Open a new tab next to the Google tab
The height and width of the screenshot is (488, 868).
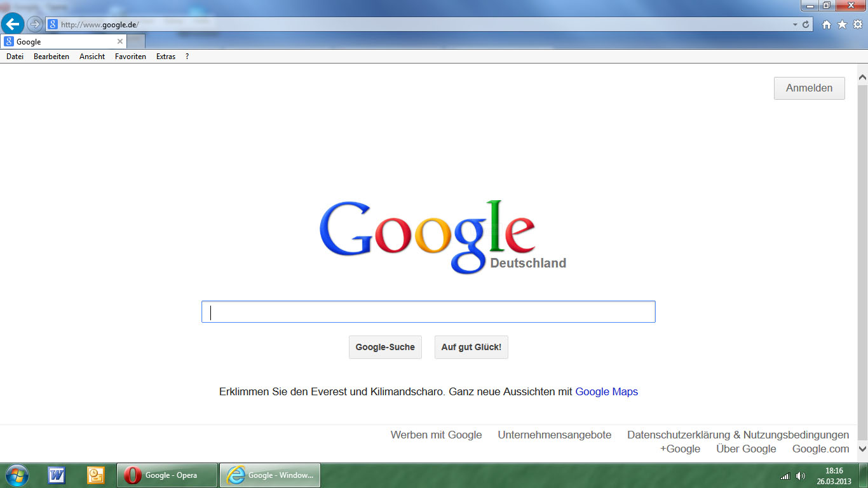point(136,41)
